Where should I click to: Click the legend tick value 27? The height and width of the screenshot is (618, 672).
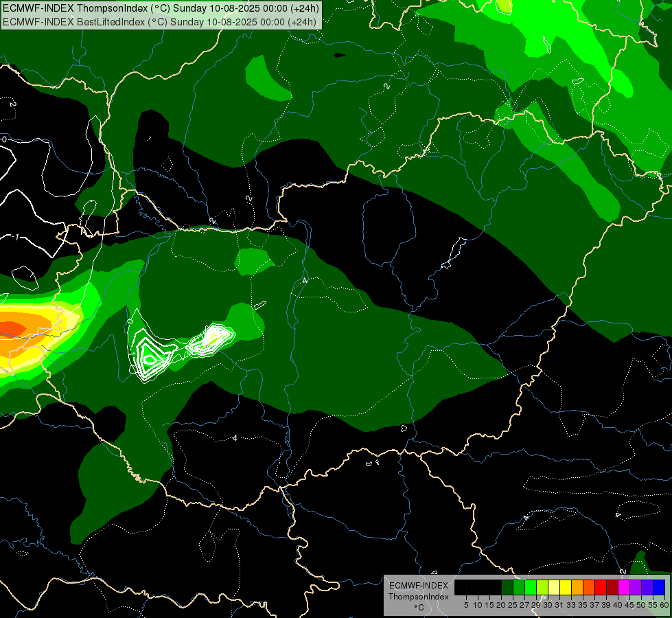coord(524,605)
